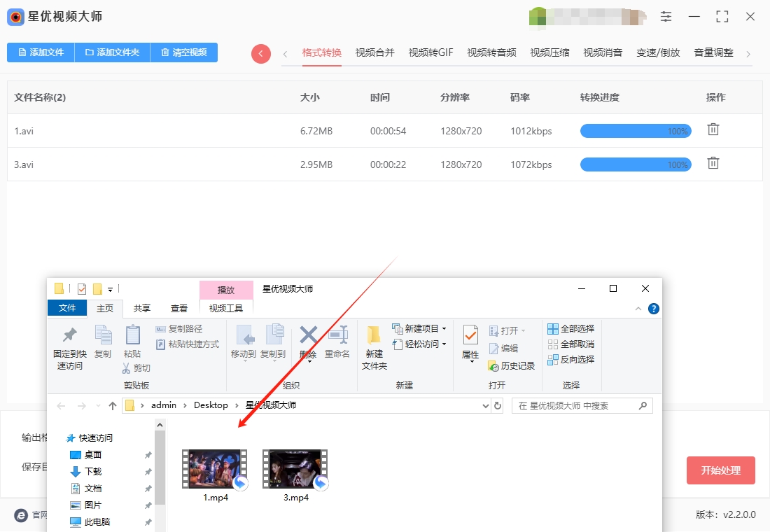Click the 复制路径 command
The image size is (770, 532).
[179, 328]
